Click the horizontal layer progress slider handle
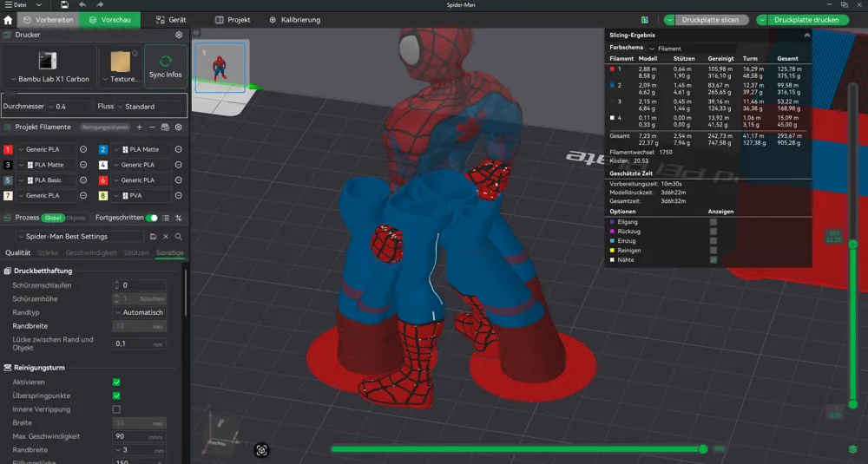The image size is (868, 464). [703, 449]
